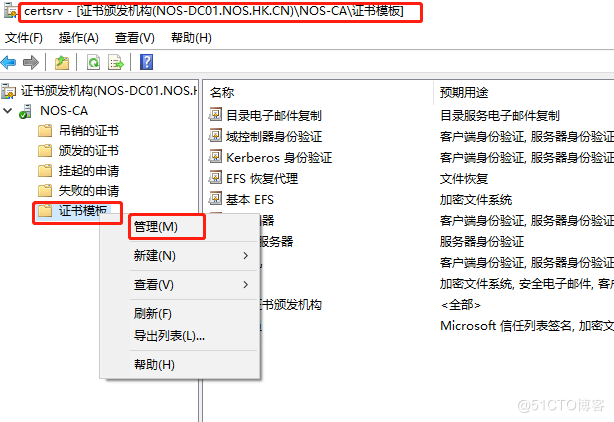Select 吊销的证书 in the tree
Image resolution: width=614 pixels, height=422 pixels.
click(88, 130)
